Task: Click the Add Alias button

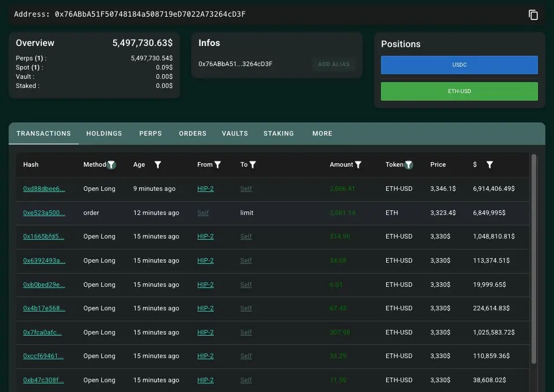Action: point(333,64)
